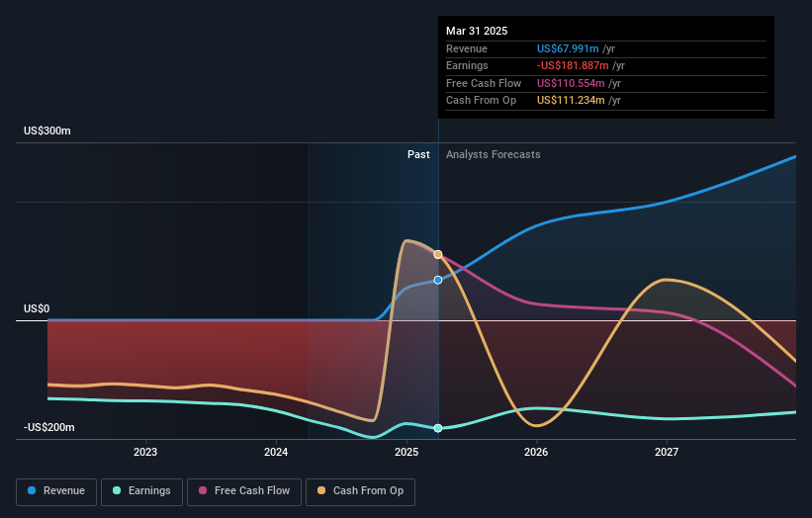
Task: Click the US$111.234m cash from op value
Action: [571, 101]
